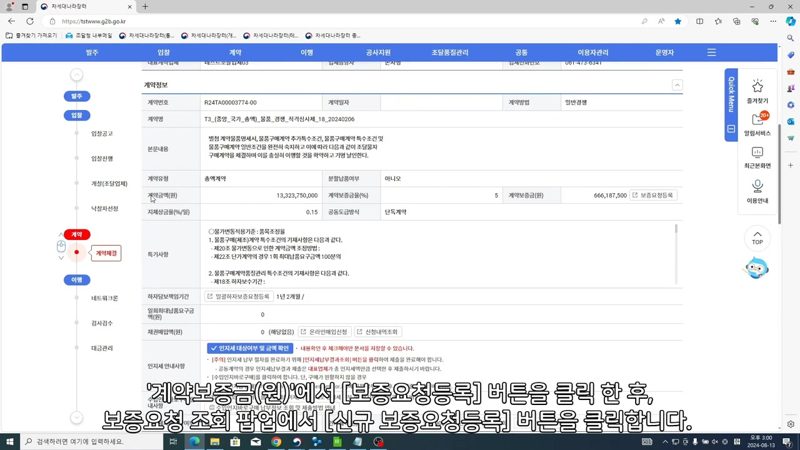Select the red 계약 step pill in sidebar
The height and width of the screenshot is (450, 800).
(77, 234)
